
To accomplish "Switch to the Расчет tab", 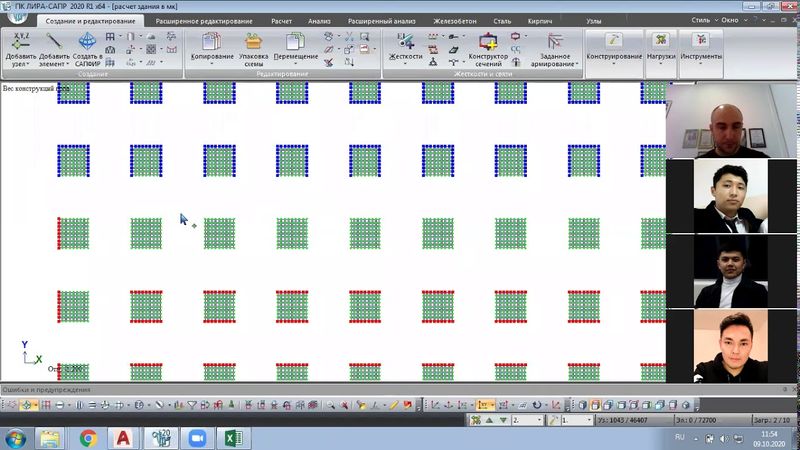I will [281, 20].
